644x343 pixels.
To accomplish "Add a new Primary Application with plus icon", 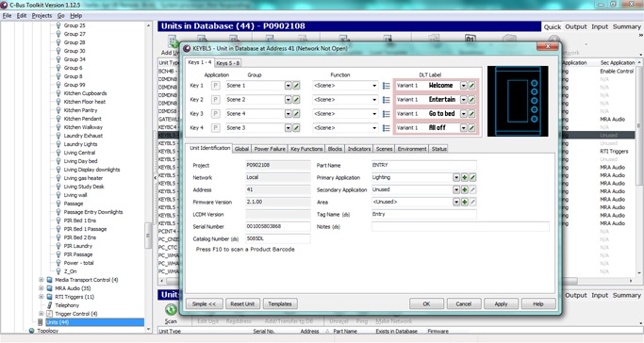I will [x=465, y=178].
